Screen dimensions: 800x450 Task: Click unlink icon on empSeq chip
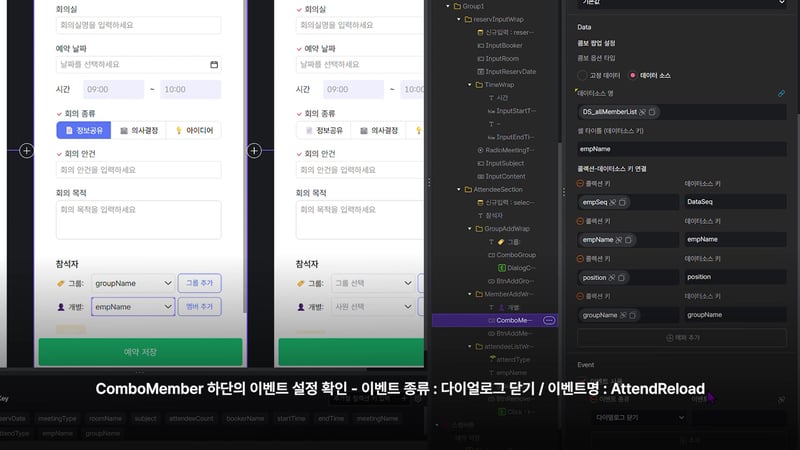613,203
